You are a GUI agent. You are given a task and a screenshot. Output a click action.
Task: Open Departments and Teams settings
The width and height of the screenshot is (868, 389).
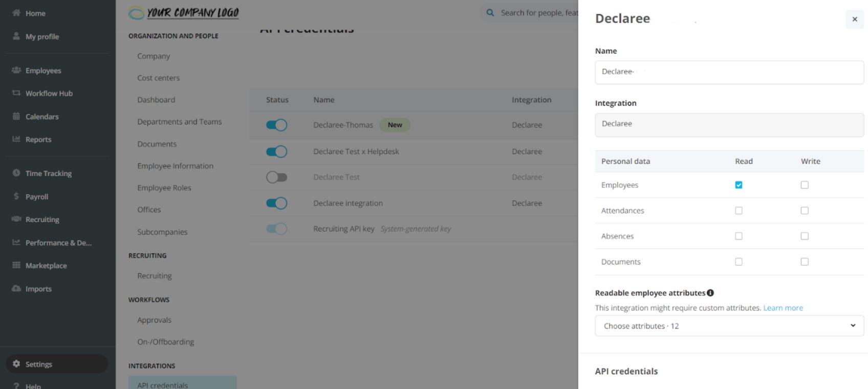point(179,122)
